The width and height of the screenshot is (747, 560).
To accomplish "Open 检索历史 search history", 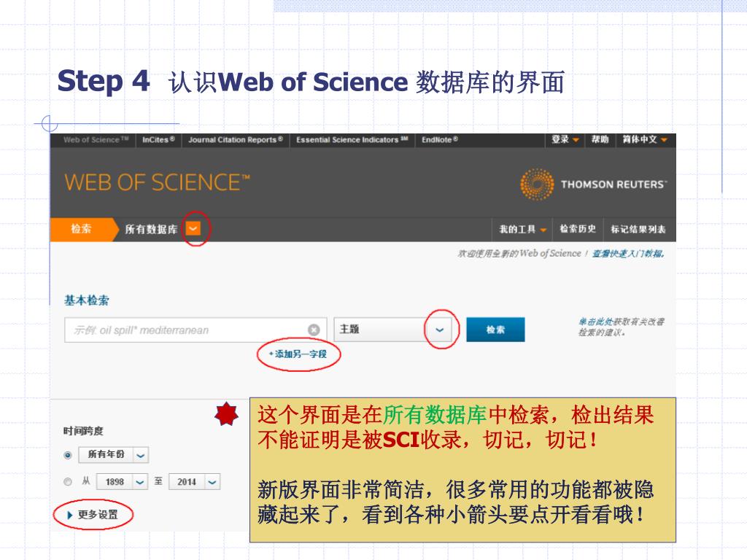I will click(578, 229).
